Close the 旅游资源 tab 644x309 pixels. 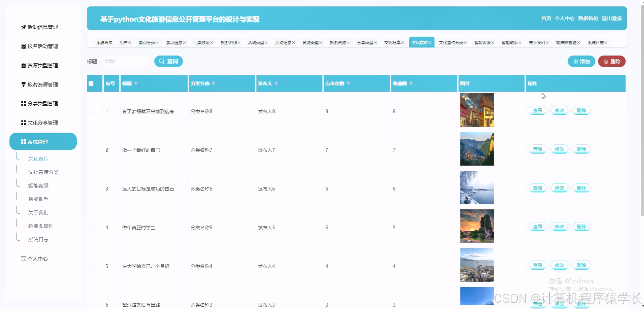348,43
